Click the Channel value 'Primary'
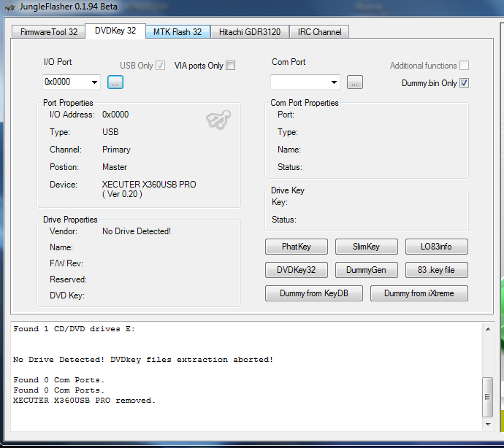The height and width of the screenshot is (448, 504). pos(116,150)
